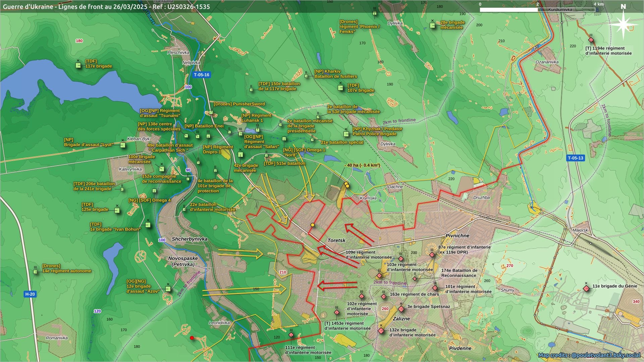Select the 42e brigade mécanisée unit marker
Screen dimensions: 644x362
[240, 155]
